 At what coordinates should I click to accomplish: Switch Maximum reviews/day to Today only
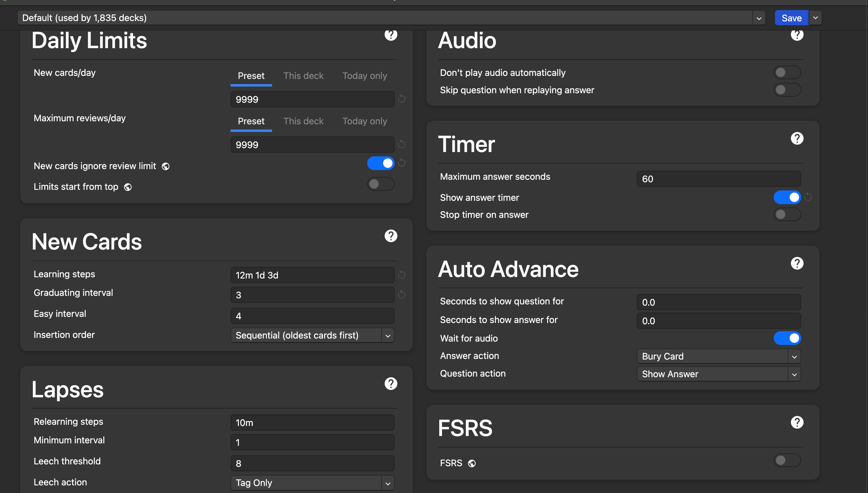[x=364, y=121]
